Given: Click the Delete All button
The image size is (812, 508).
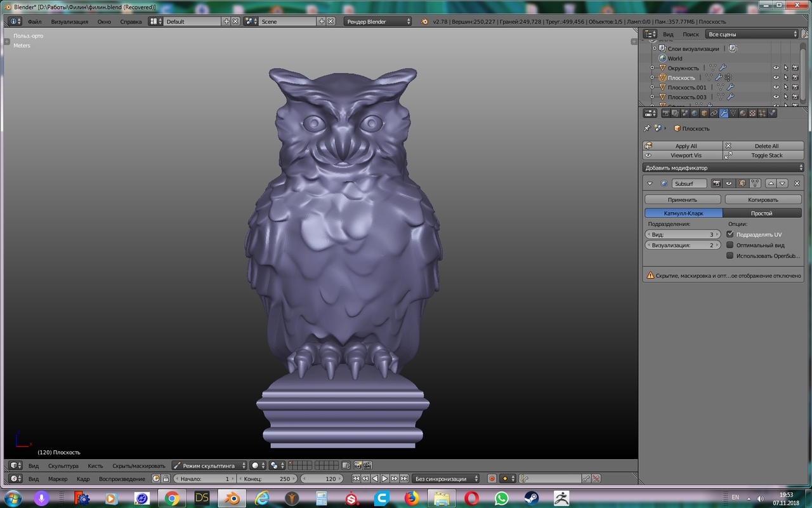Looking at the screenshot, I should click(x=764, y=146).
